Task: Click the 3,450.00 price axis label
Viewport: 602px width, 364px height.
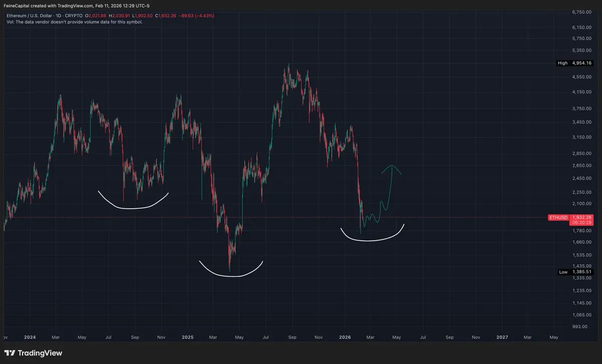Action: [582, 122]
